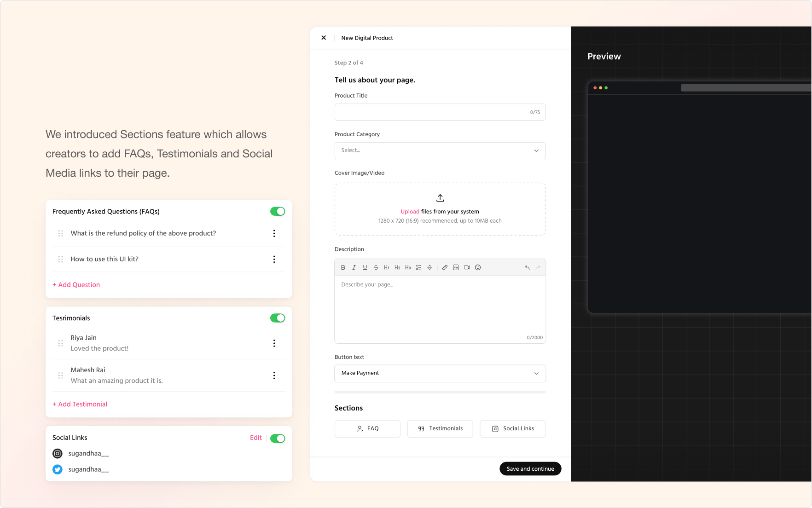Open options for Mahesh Rai testimonial

click(274, 375)
